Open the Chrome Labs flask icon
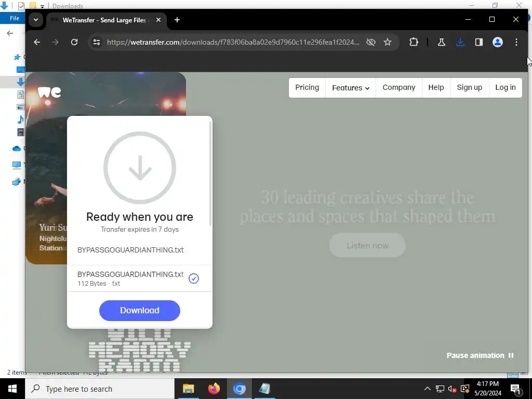This screenshot has height=399, width=532. coord(442,42)
